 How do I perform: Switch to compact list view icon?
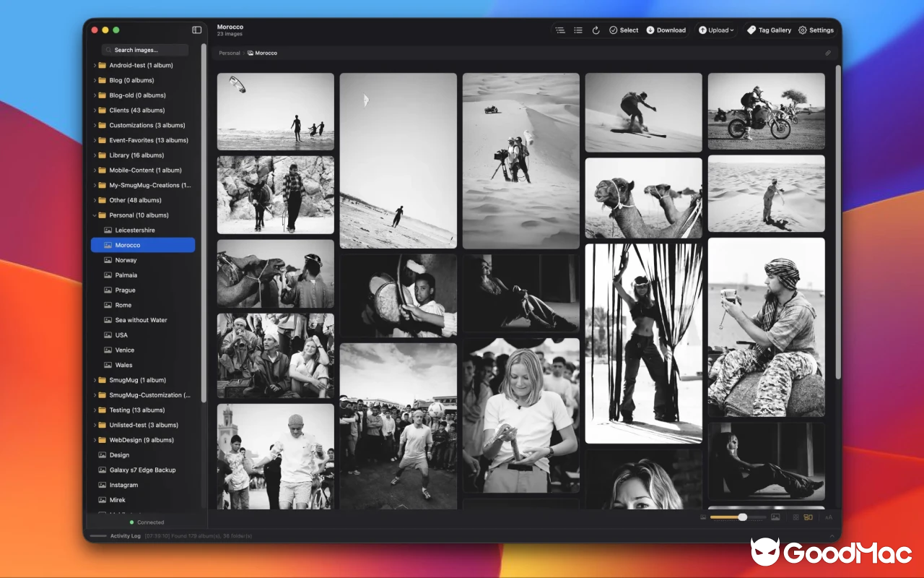[x=578, y=30]
